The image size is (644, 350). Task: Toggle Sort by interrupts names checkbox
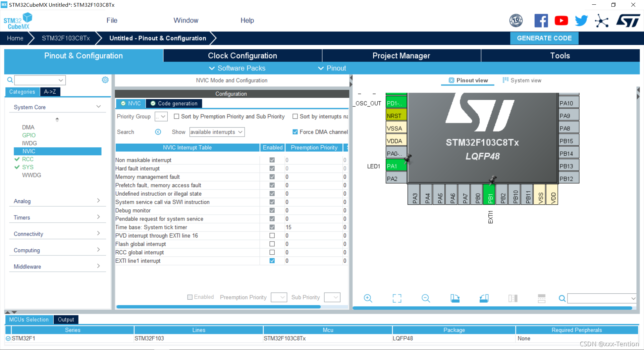295,116
